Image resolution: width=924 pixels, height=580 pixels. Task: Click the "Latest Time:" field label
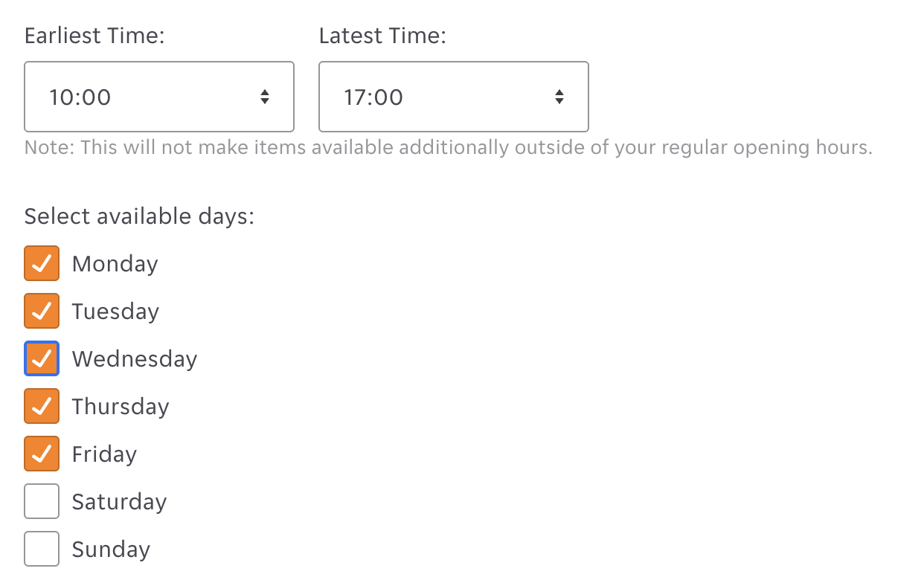coord(382,36)
